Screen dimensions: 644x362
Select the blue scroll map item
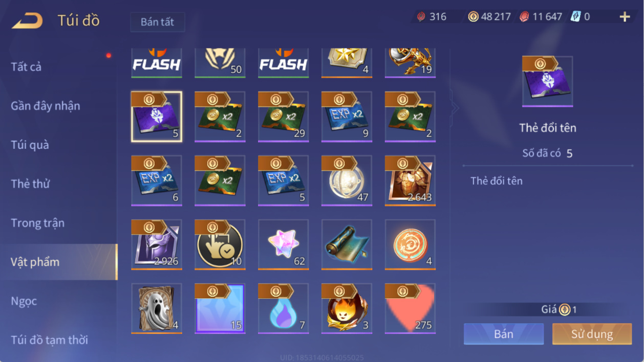coord(347,244)
